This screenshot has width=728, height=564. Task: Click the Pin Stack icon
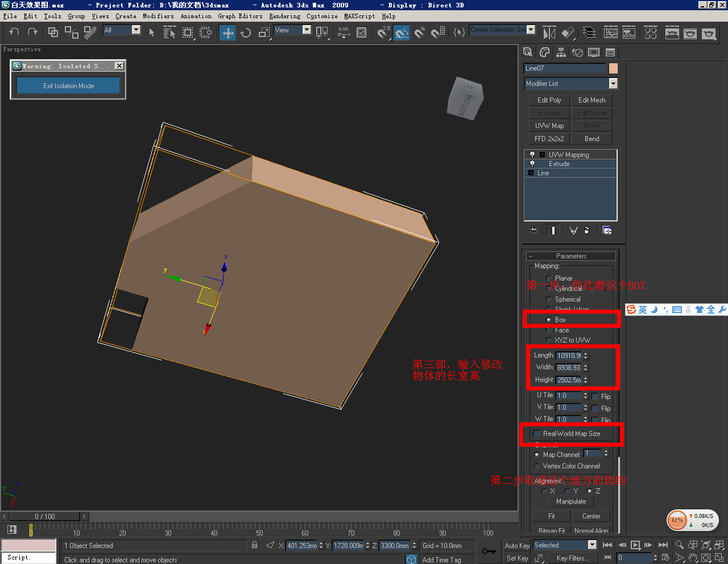pos(533,230)
